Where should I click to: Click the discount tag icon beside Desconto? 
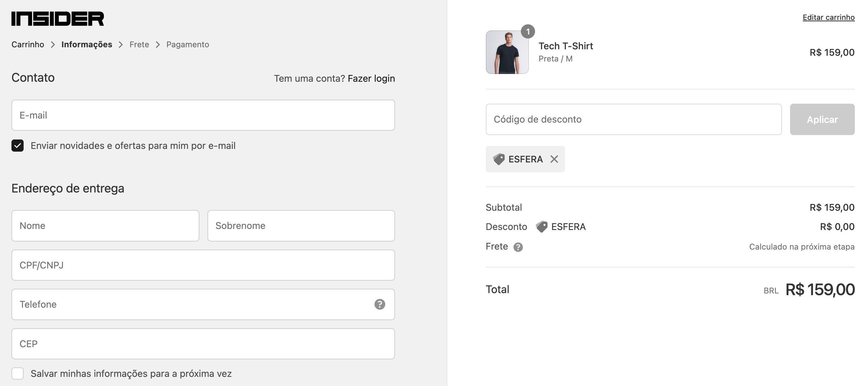click(541, 227)
